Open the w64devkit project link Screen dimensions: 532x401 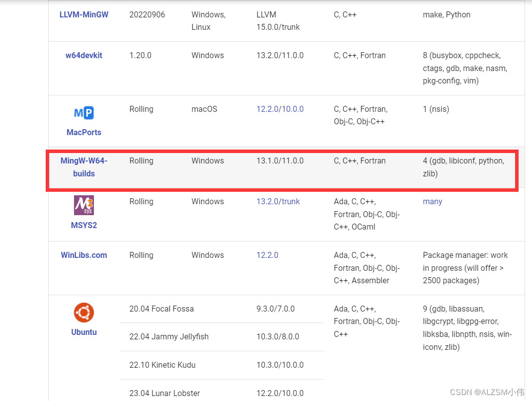83,55
